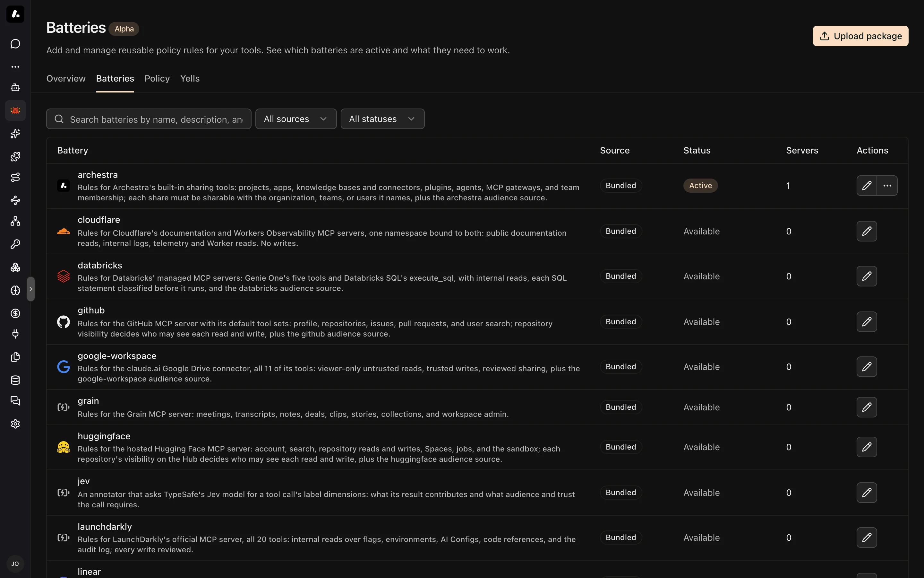Open more actions for archestra battery
Screen dimensions: 924x578
[x=887, y=185]
